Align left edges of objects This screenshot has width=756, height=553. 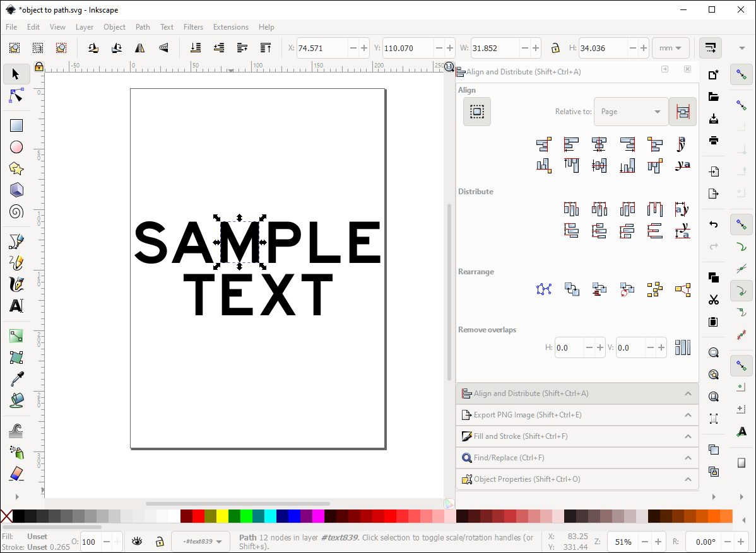(x=571, y=144)
